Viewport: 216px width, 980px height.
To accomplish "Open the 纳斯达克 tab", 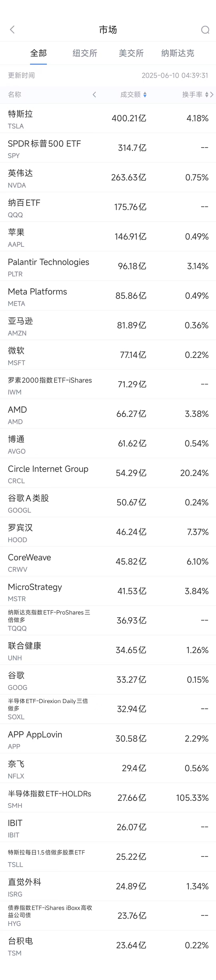I will point(177,53).
